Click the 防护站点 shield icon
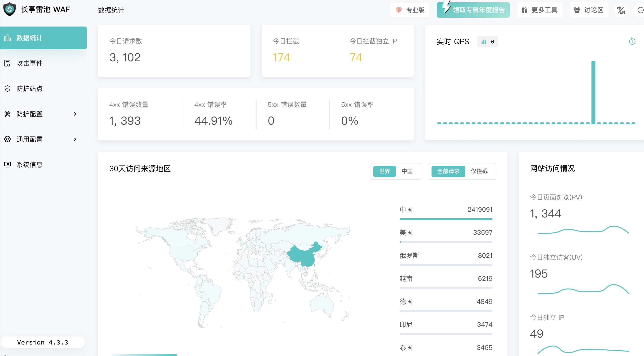644x356 pixels. click(x=8, y=89)
